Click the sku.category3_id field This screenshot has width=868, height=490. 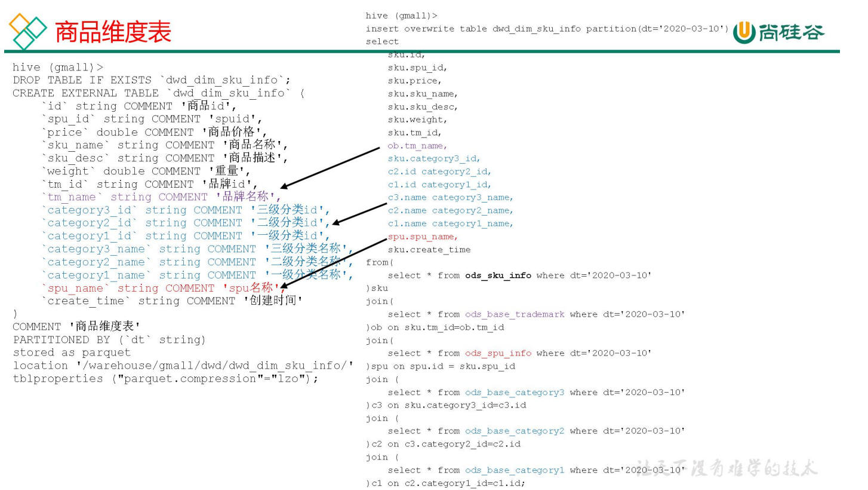pos(435,158)
